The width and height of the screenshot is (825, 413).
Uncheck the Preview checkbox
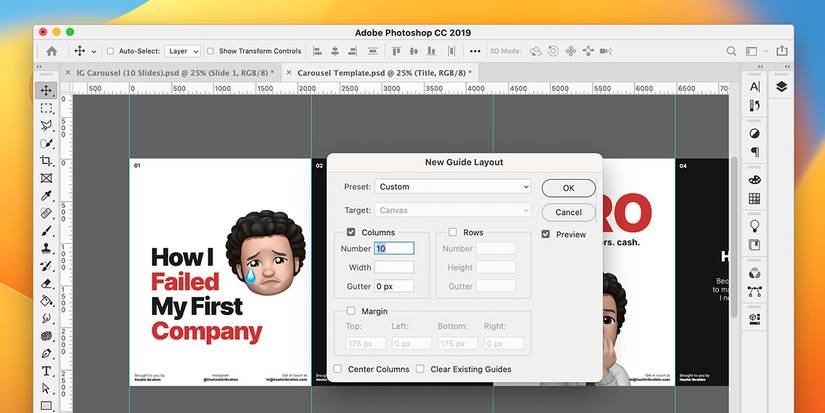[x=546, y=234]
